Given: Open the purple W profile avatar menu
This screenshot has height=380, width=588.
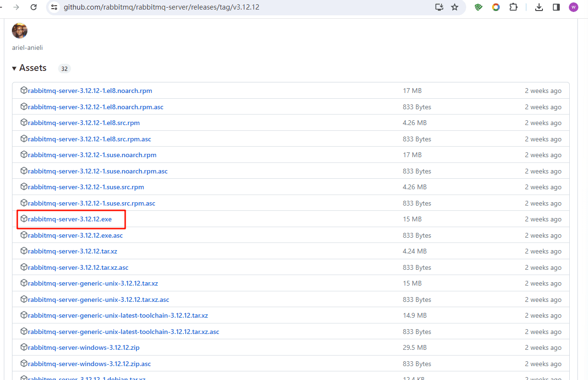Looking at the screenshot, I should (574, 7).
